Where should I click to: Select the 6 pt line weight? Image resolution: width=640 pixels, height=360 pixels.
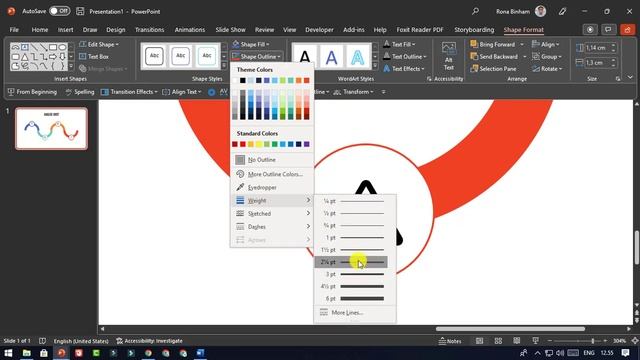click(x=351, y=299)
